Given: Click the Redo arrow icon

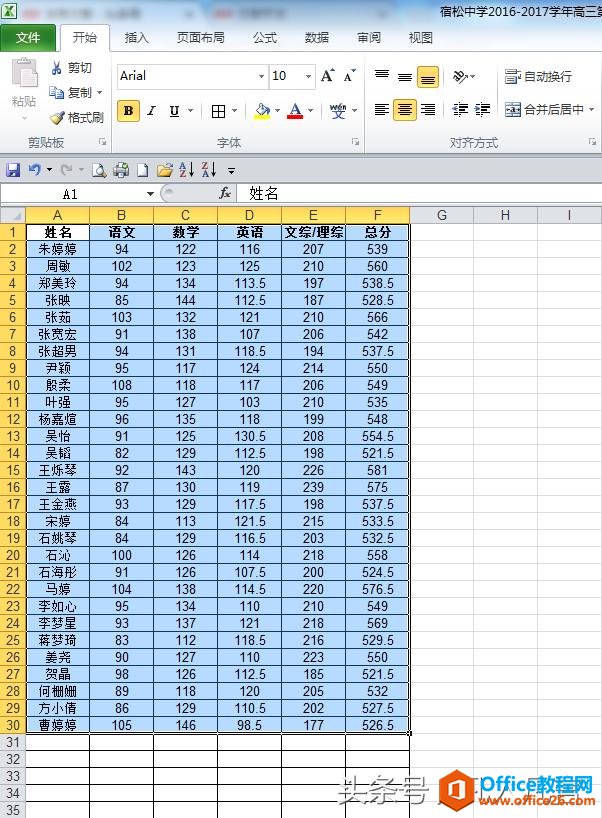Looking at the screenshot, I should [x=67, y=170].
